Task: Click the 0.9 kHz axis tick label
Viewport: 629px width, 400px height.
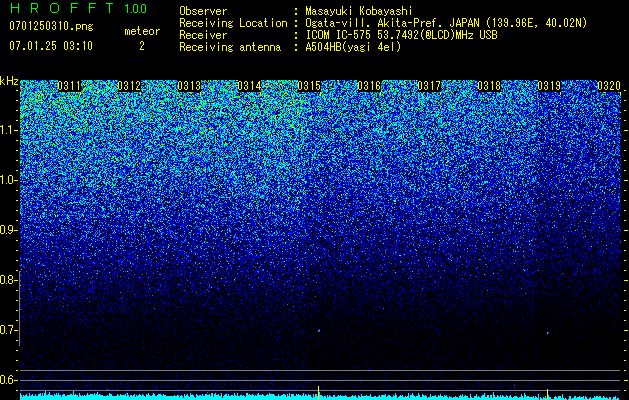Action: 8,230
